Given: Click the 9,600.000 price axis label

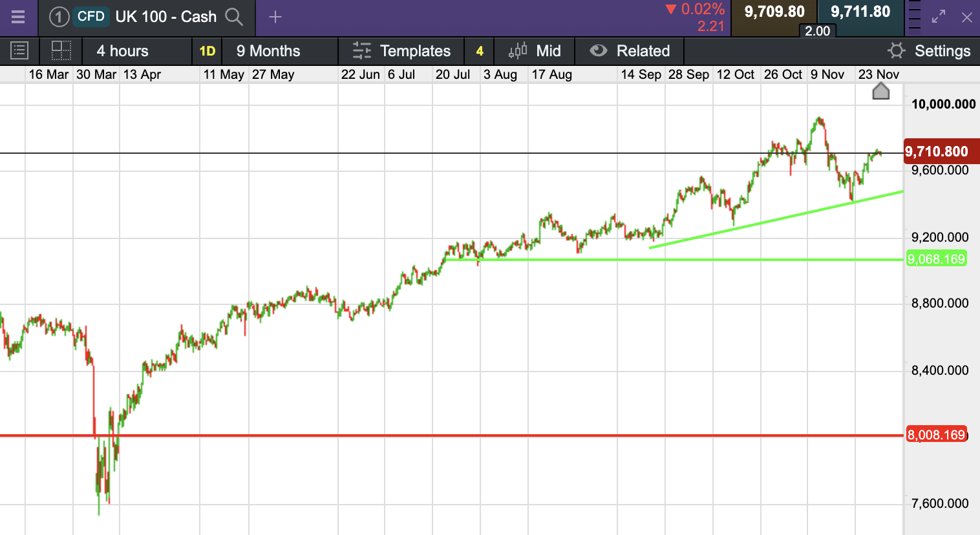Looking at the screenshot, I should [940, 170].
